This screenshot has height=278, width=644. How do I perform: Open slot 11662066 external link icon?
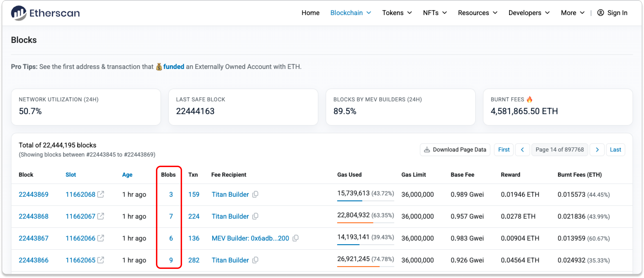[x=100, y=238]
